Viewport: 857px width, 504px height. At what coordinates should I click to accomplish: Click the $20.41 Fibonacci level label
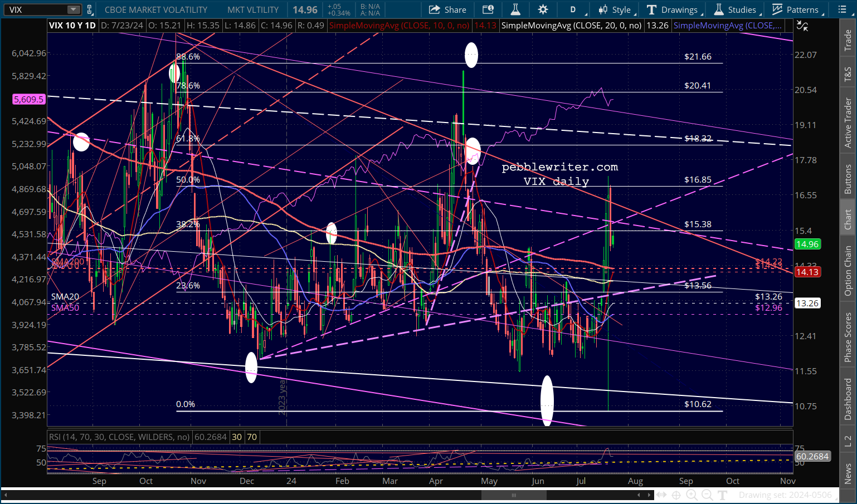(698, 86)
